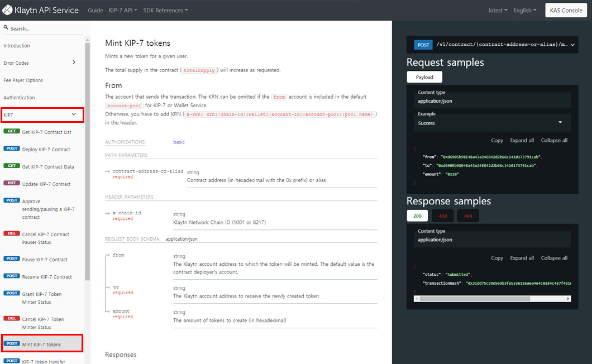The height and width of the screenshot is (364, 592).
Task: Open the SDK References dropdown menu
Action: (x=165, y=10)
